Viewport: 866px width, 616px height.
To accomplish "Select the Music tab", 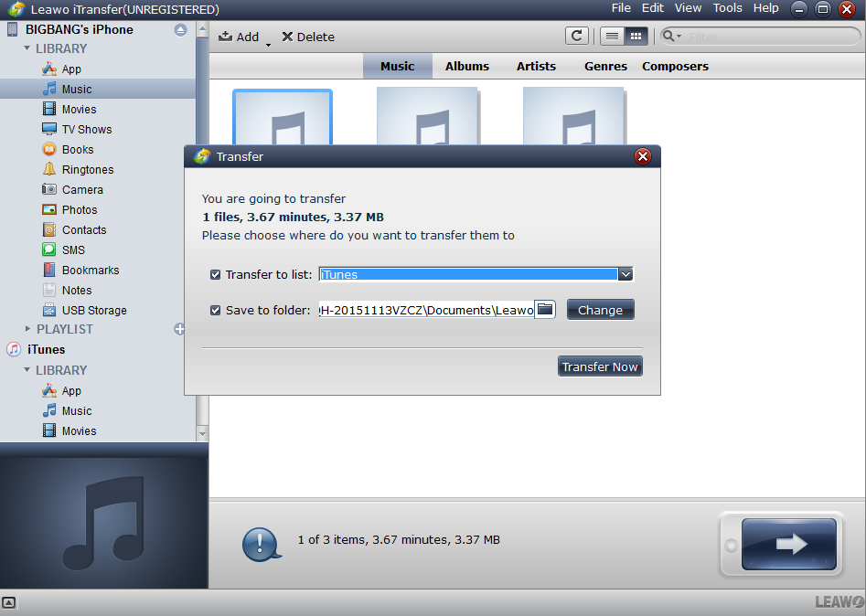I will (x=397, y=66).
